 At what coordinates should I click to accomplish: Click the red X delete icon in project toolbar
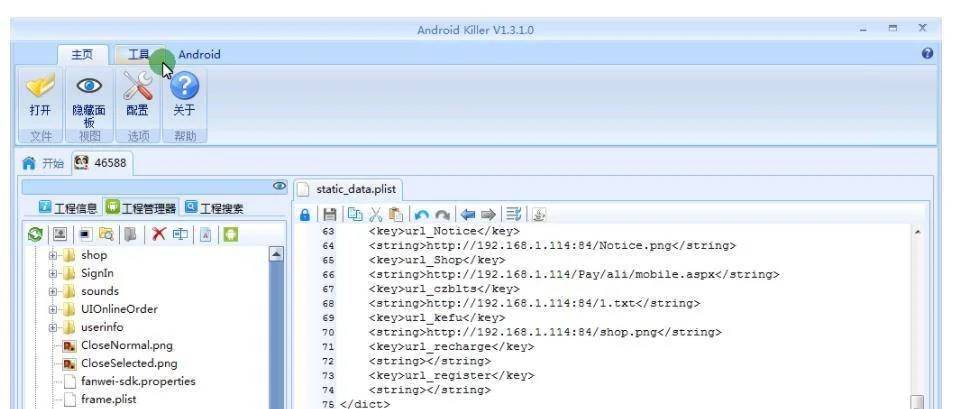(158, 234)
